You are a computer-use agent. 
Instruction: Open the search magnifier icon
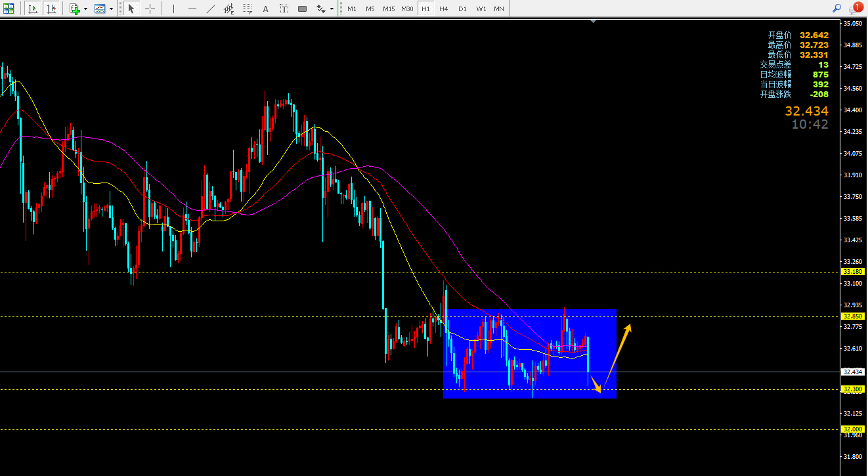[836, 9]
